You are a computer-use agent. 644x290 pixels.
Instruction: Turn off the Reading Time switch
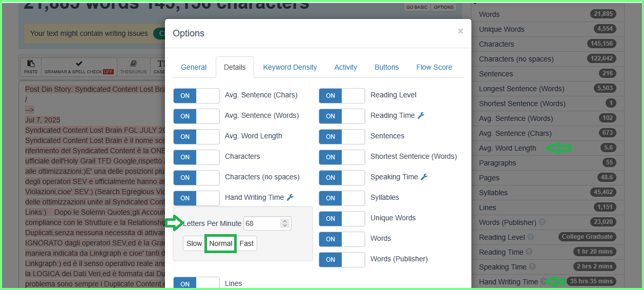[342, 116]
